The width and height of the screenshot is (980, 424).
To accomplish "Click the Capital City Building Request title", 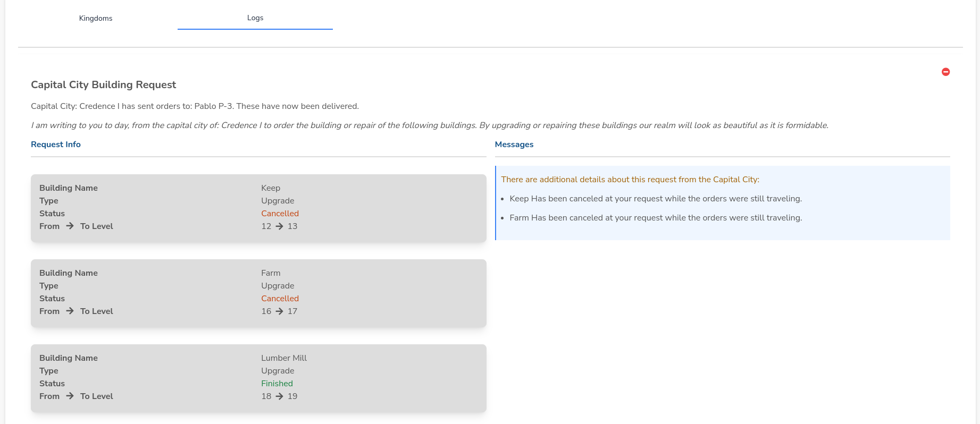I will coord(103,85).
